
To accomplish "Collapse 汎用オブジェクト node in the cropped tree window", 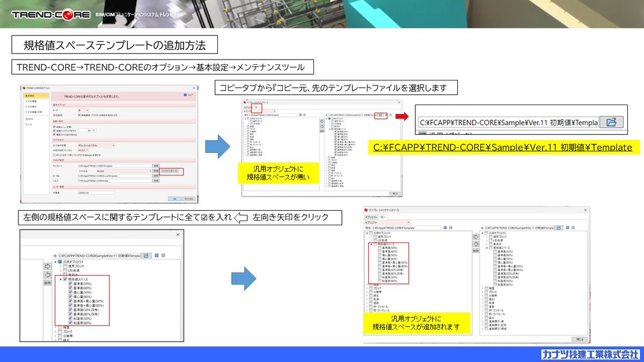I will [55, 262].
